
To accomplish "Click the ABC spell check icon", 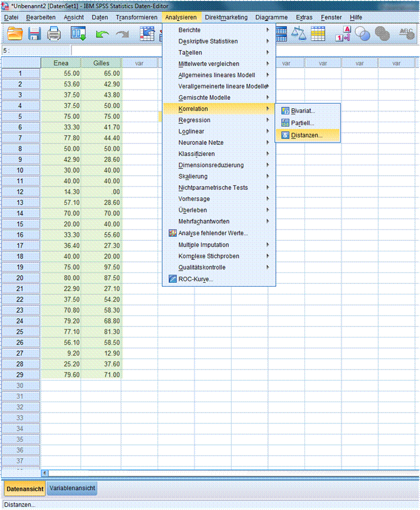I will click(x=407, y=33).
